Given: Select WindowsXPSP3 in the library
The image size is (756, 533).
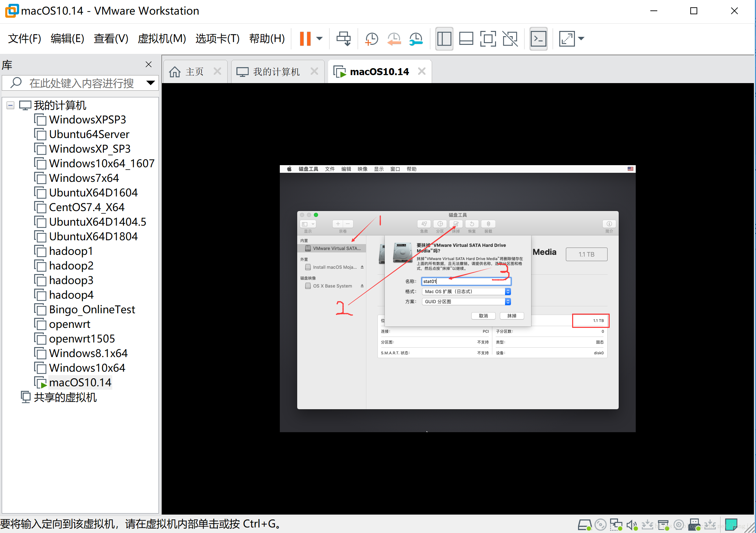Looking at the screenshot, I should click(x=87, y=120).
